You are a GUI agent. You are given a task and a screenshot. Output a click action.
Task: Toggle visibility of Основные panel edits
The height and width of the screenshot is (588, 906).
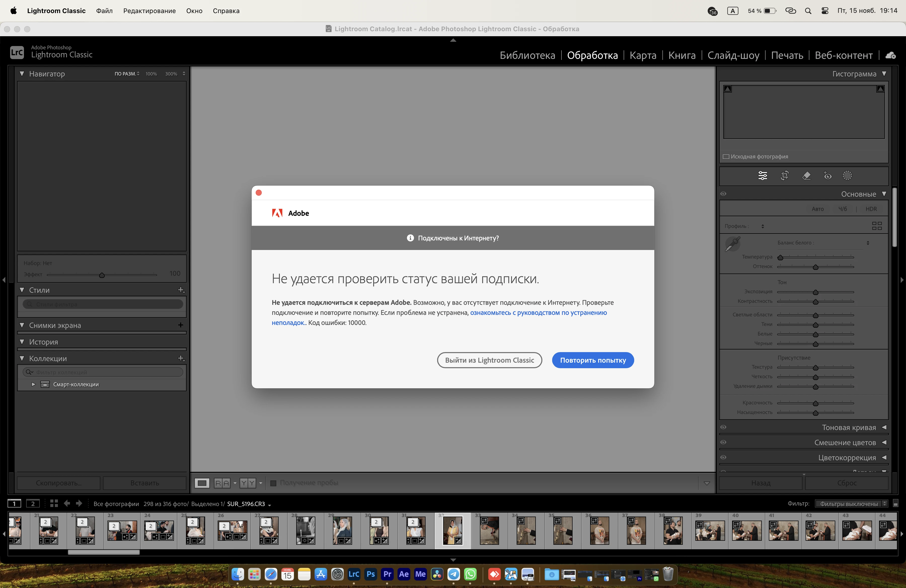(x=723, y=194)
